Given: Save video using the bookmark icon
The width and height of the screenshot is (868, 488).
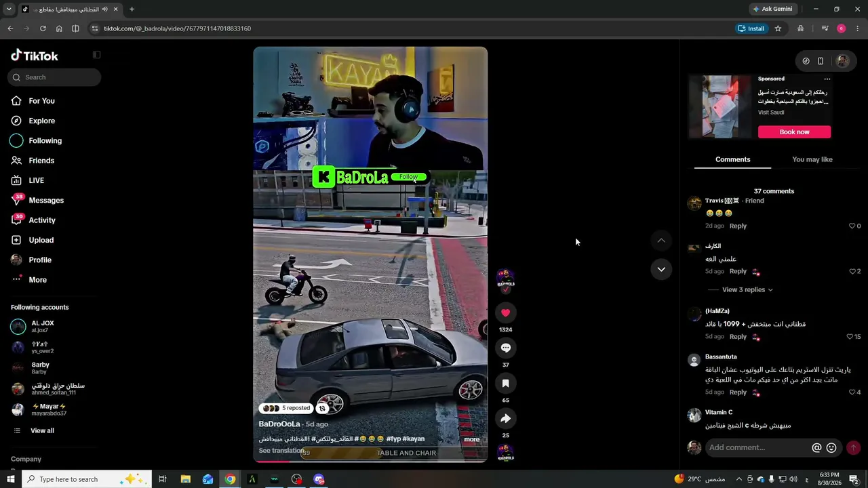Looking at the screenshot, I should tap(505, 383).
